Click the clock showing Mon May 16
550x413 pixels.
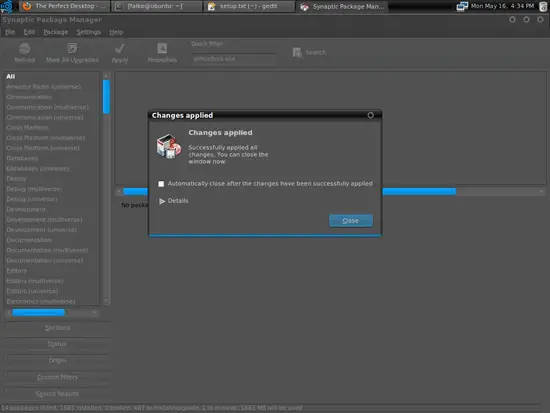click(x=502, y=6)
